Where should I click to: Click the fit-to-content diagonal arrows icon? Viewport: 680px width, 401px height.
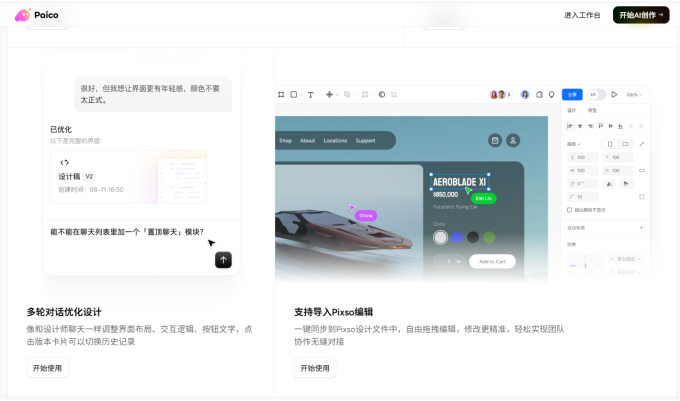point(642,144)
